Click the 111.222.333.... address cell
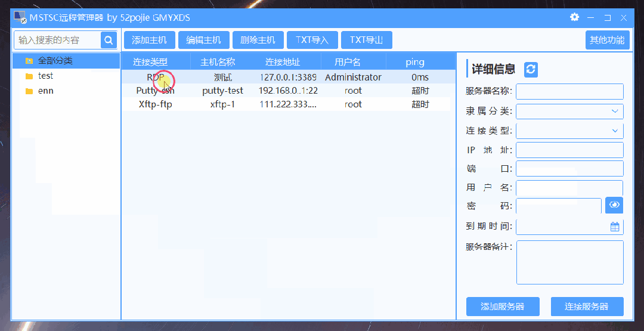The image size is (644, 331). [x=288, y=104]
